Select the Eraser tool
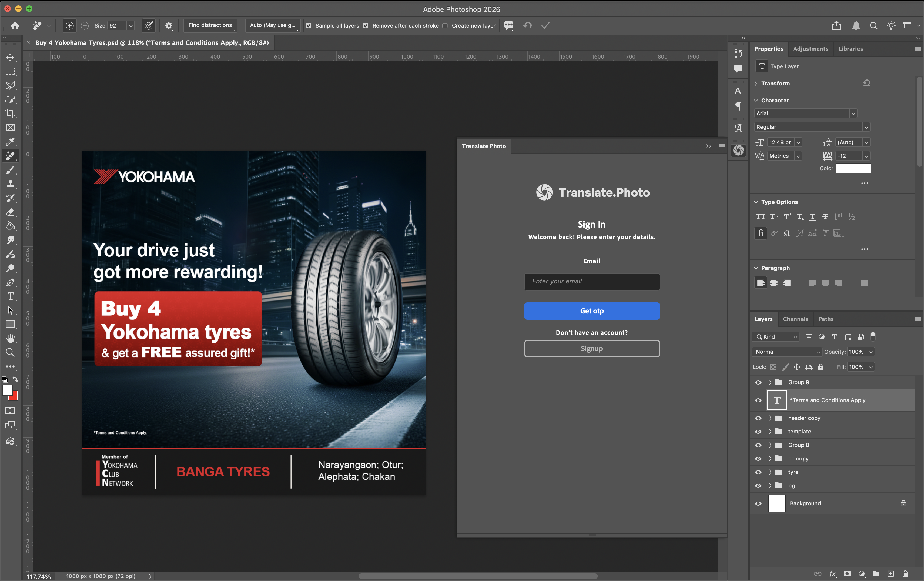This screenshot has height=581, width=924. click(10, 212)
